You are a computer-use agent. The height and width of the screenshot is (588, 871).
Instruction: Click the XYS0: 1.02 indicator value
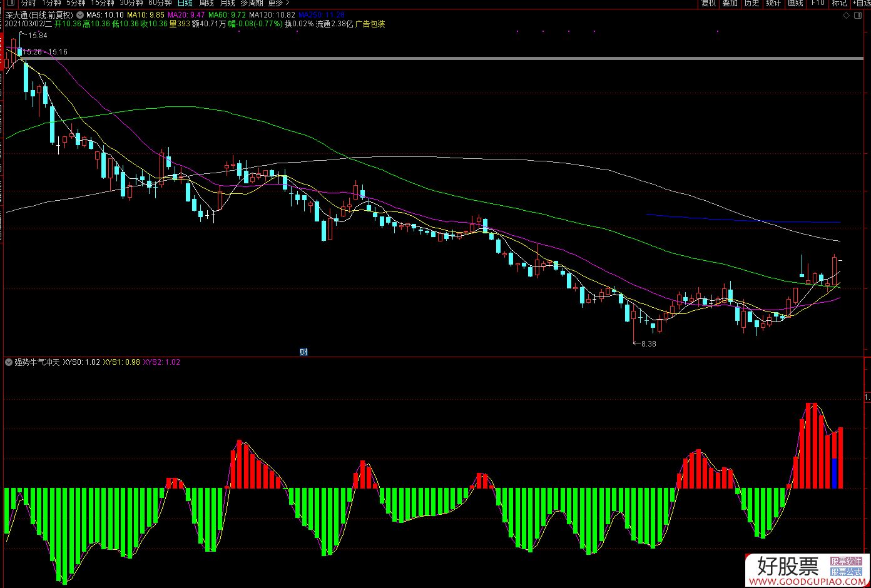pyautogui.click(x=81, y=362)
